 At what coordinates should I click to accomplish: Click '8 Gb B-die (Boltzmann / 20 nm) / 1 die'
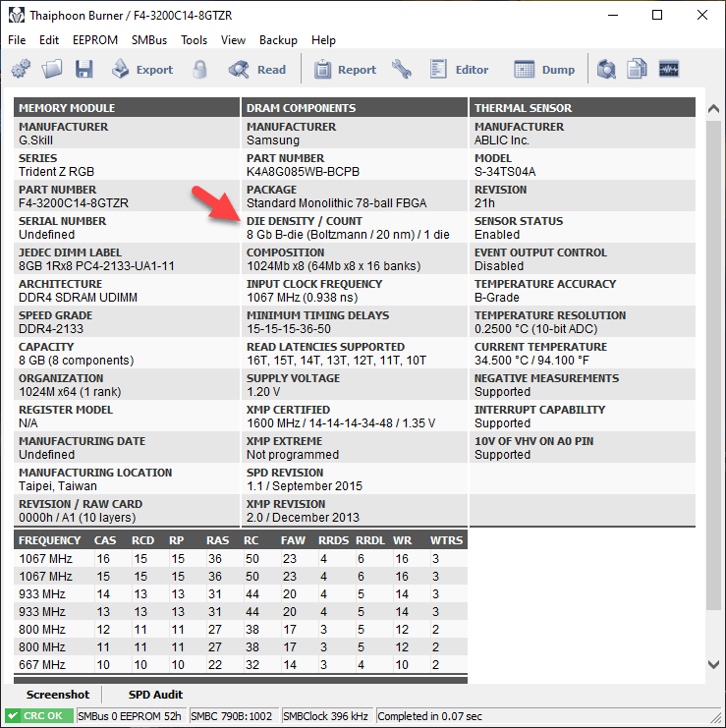point(348,235)
